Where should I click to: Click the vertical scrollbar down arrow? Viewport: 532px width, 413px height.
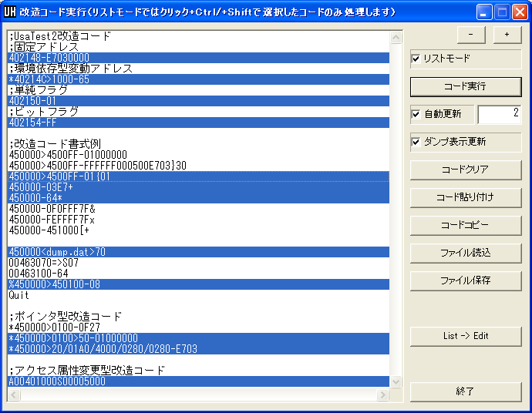pos(396,382)
